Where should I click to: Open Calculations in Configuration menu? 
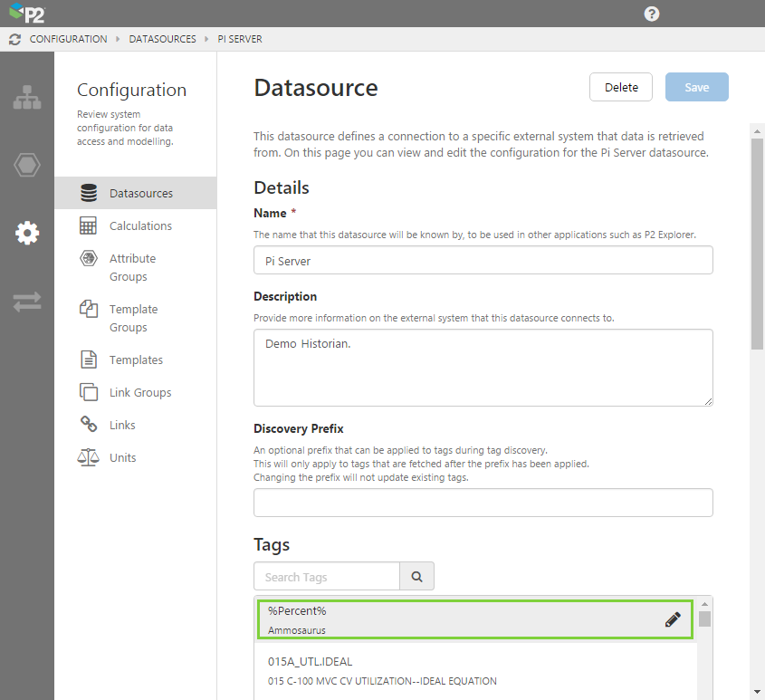(x=140, y=225)
